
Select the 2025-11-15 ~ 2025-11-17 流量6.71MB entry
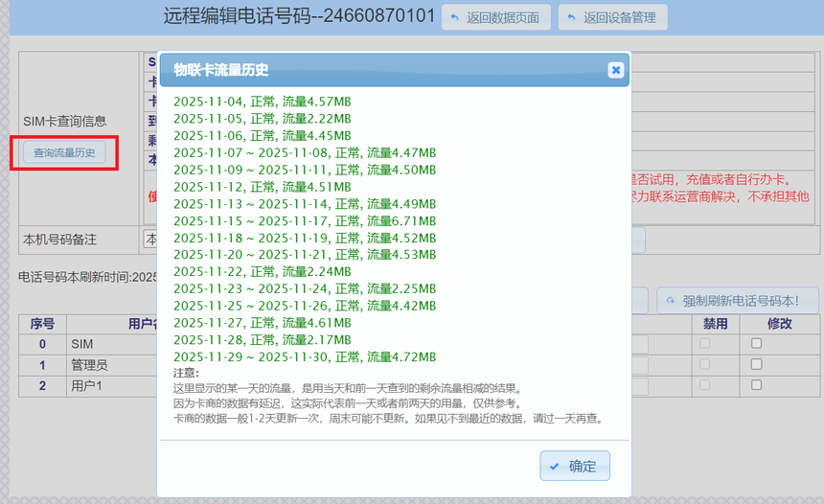(x=305, y=220)
